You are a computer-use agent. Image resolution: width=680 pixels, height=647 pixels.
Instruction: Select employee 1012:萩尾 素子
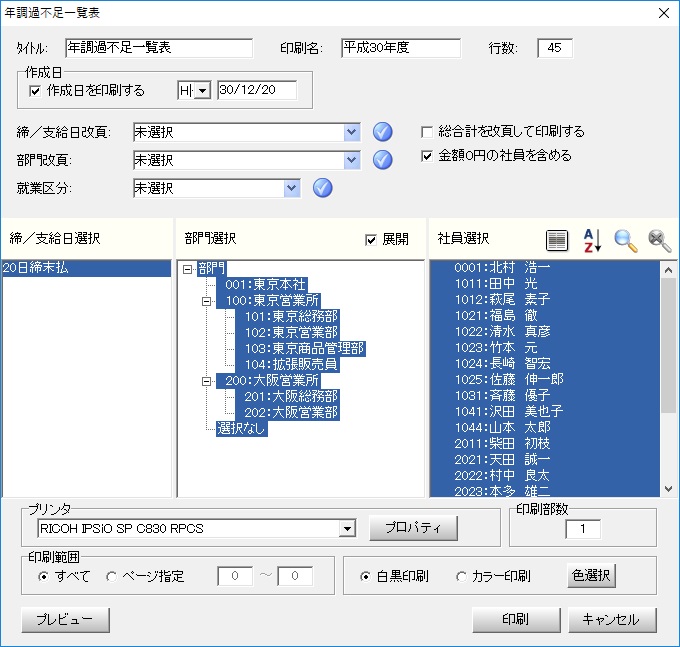click(x=545, y=300)
